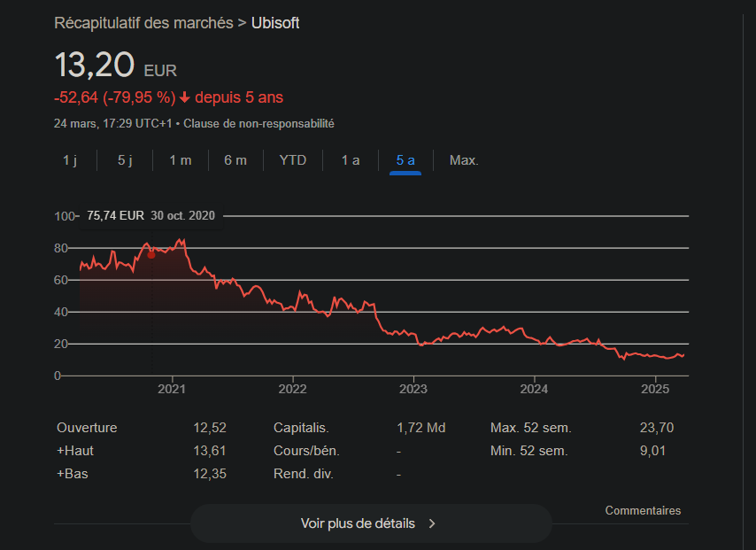Click the 100 y-axis label
This screenshot has width=756, height=550.
pos(64,216)
